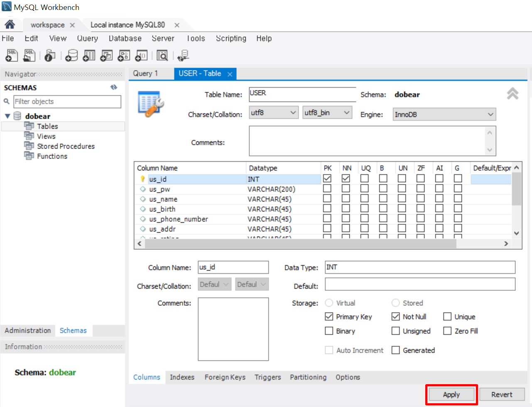Click the dobear database icon
The image size is (532, 407).
pyautogui.click(x=17, y=116)
